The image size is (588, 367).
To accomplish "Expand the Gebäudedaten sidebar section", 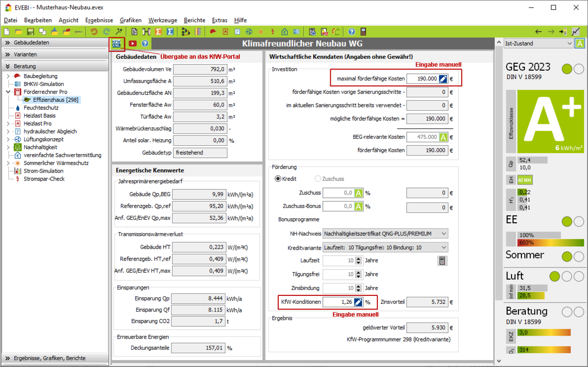I will point(54,43).
